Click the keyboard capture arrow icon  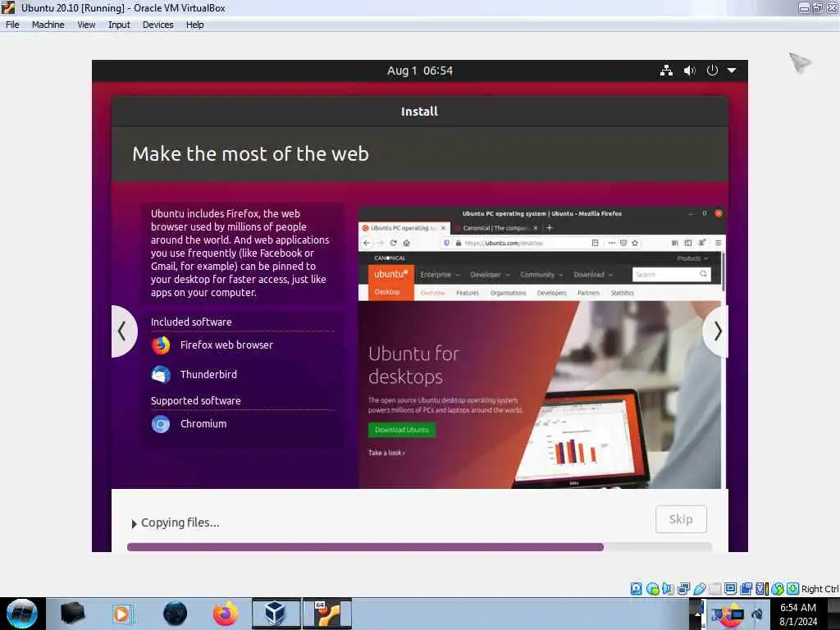click(793, 589)
